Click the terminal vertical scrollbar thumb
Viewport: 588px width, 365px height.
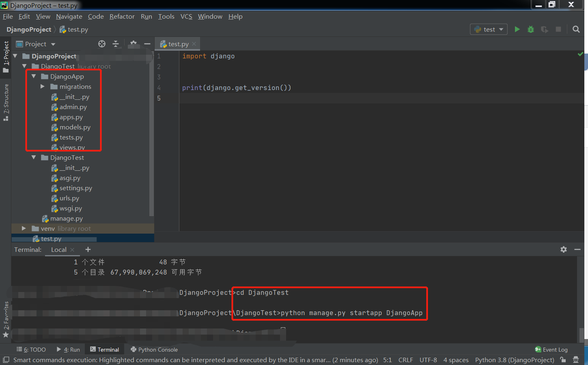[582, 335]
